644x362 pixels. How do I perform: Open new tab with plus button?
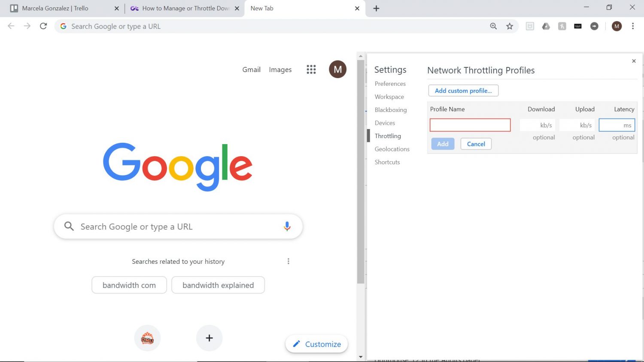coord(376,8)
